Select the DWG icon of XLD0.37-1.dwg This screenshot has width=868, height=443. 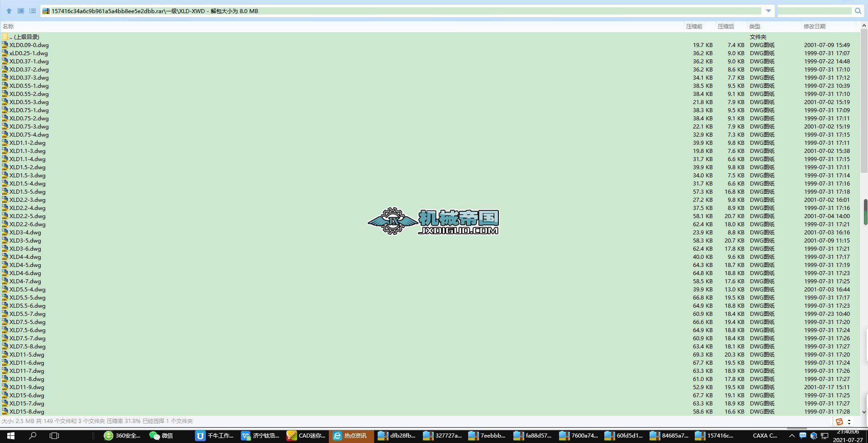pos(5,61)
